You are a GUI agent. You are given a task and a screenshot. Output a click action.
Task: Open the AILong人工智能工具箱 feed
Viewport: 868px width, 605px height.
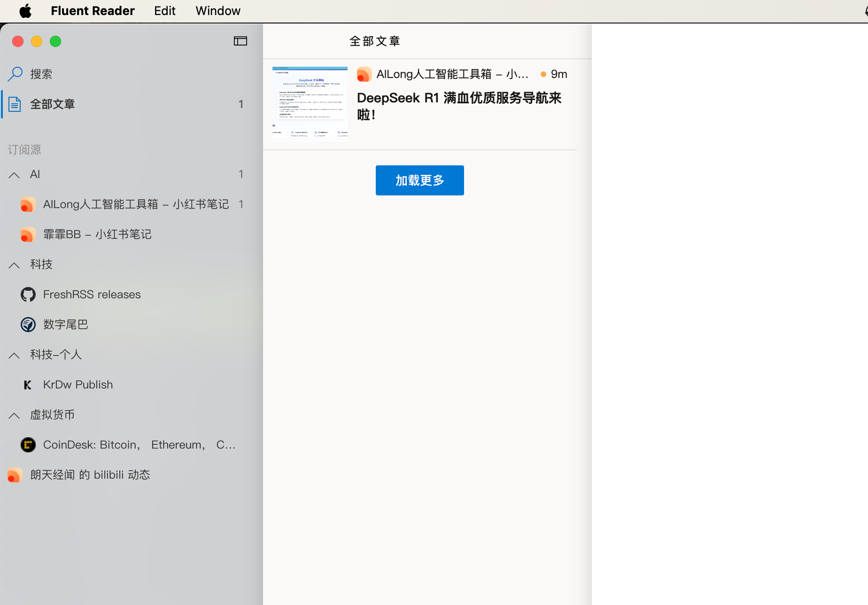136,204
